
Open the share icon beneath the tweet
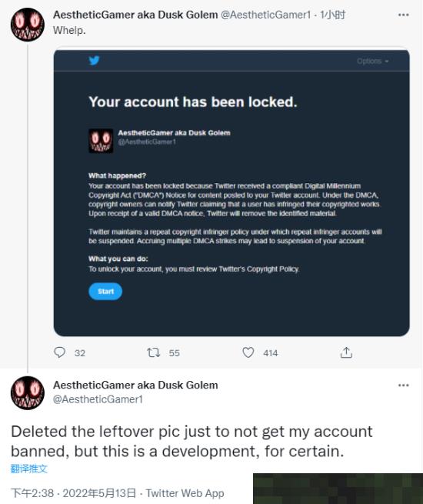pos(346,352)
